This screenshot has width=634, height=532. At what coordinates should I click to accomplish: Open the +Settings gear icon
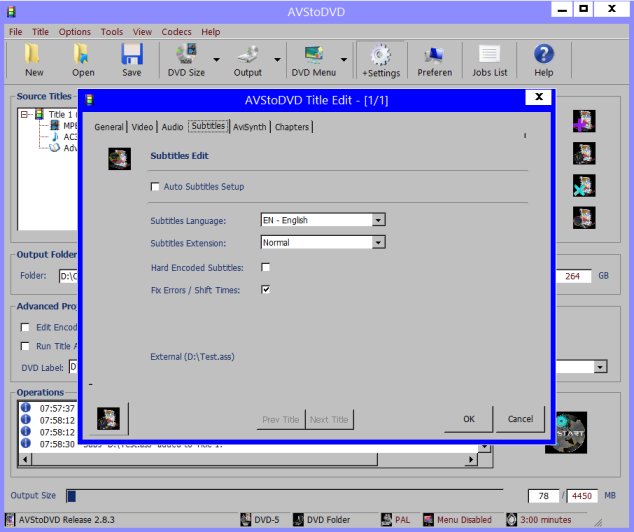[380, 55]
